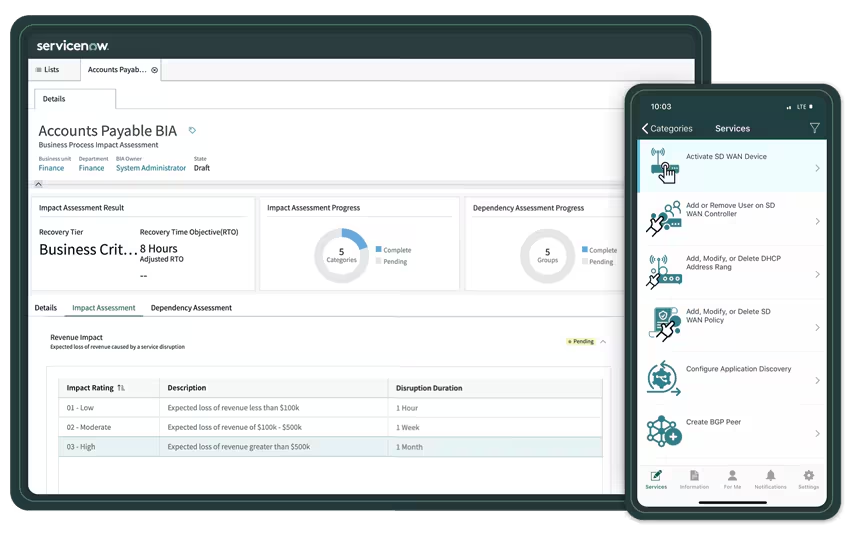Screen dimensions: 855x533
Task: Open the Finance business unit link
Action: (51, 168)
